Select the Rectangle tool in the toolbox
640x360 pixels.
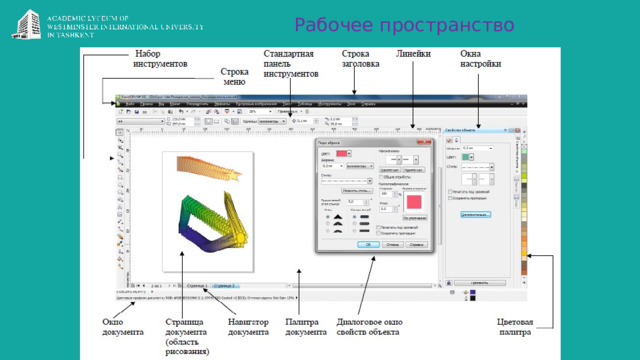click(x=120, y=177)
